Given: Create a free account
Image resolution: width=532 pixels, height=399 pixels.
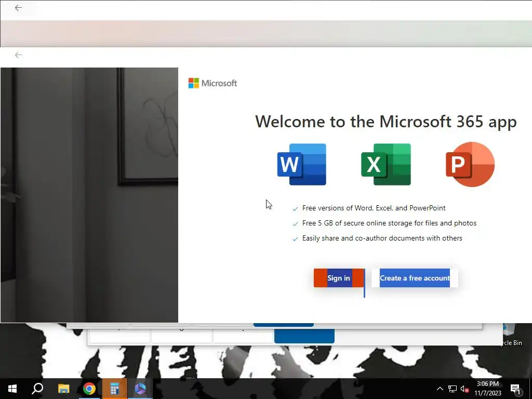Looking at the screenshot, I should pyautogui.click(x=415, y=278).
